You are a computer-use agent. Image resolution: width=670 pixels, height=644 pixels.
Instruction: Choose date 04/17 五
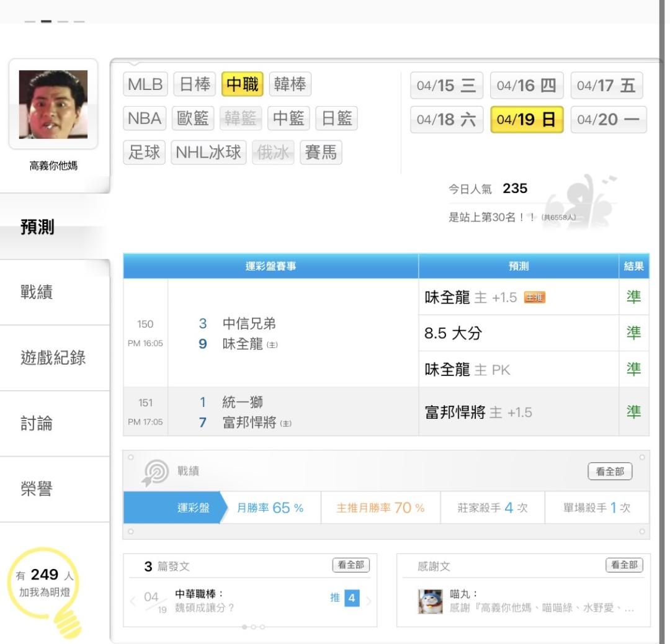pyautogui.click(x=607, y=86)
